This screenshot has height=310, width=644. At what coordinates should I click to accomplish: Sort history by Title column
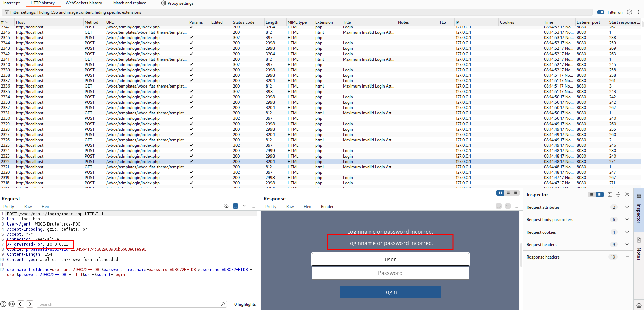click(369, 22)
